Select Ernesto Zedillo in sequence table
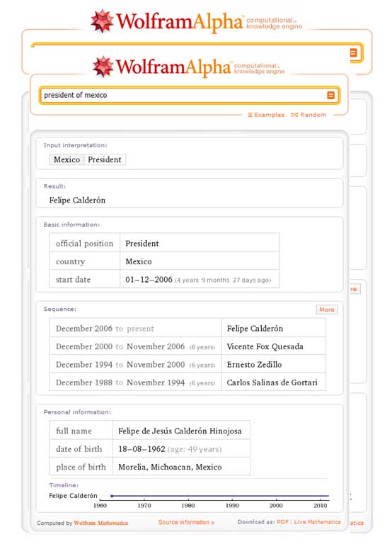Viewport: 392px width, 544px height. click(x=254, y=365)
